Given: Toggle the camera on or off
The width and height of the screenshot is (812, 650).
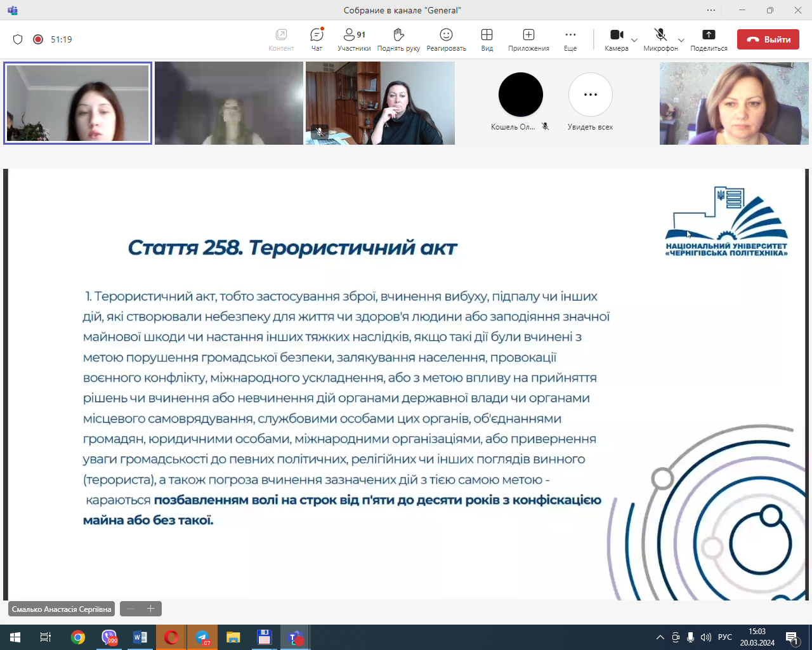Looking at the screenshot, I should pyautogui.click(x=615, y=39).
